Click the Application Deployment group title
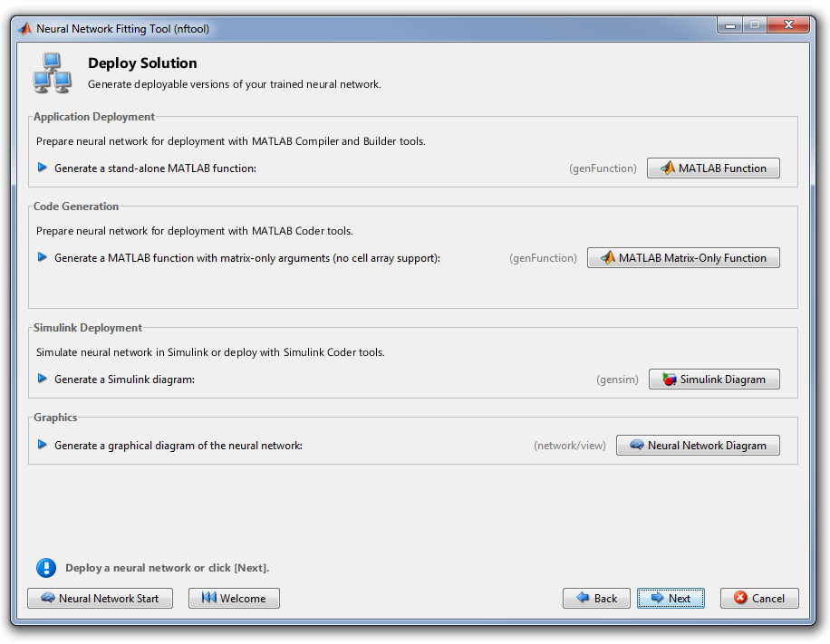This screenshot has height=644, width=830. click(x=94, y=117)
